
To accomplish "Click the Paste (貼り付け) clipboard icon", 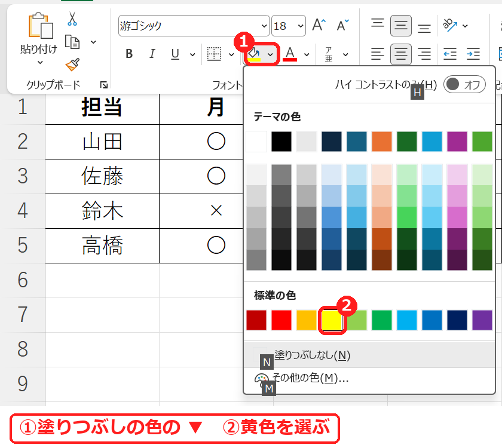I will (41, 26).
